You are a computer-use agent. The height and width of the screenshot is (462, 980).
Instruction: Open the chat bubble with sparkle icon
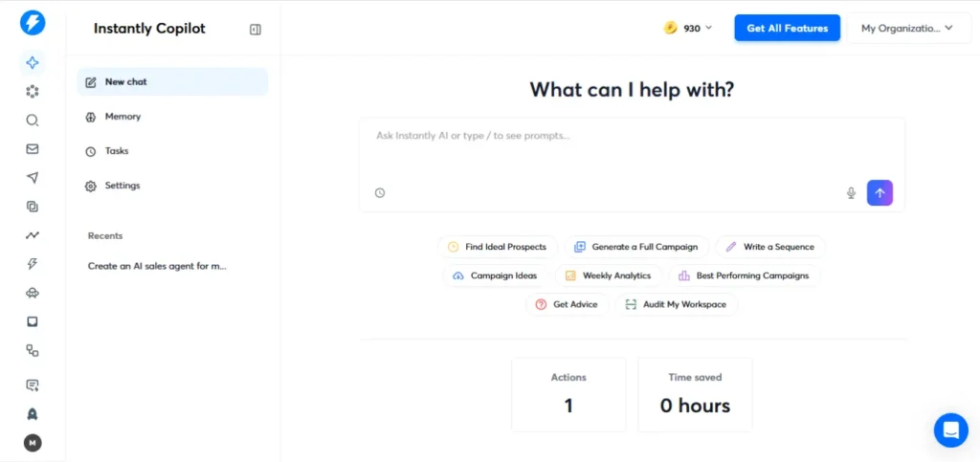coord(33,385)
